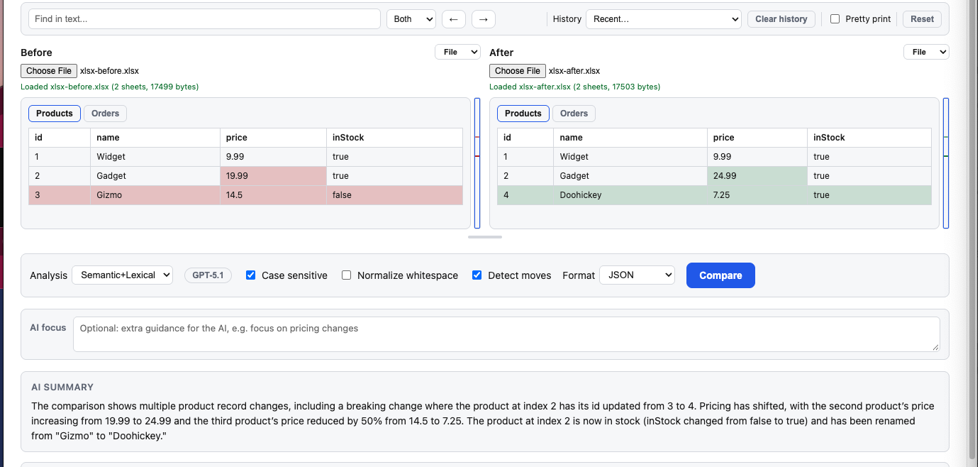This screenshot has height=467, width=980.
Task: Click Choose File for the Before pane
Action: [x=49, y=71]
